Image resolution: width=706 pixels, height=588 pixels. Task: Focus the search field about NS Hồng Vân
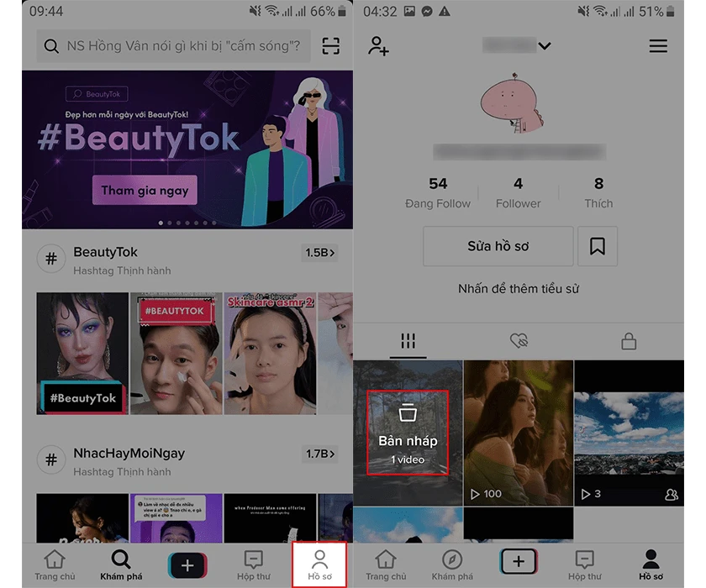(x=174, y=46)
